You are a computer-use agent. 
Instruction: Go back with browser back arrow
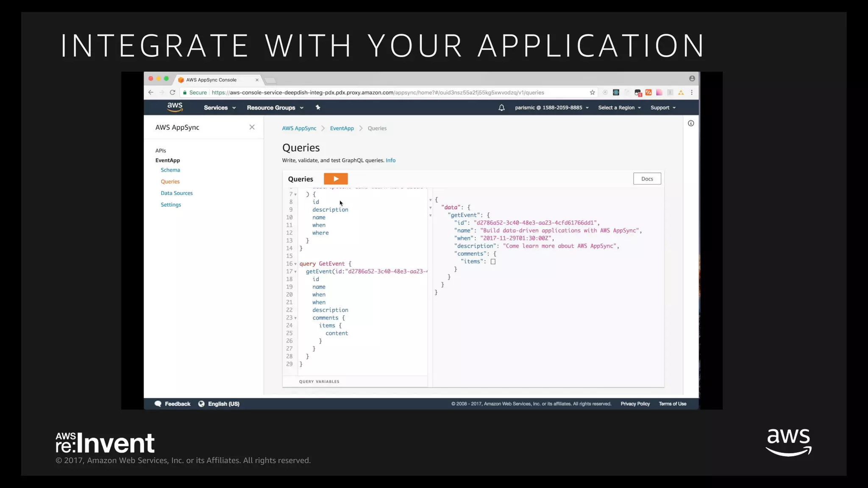tap(151, 92)
